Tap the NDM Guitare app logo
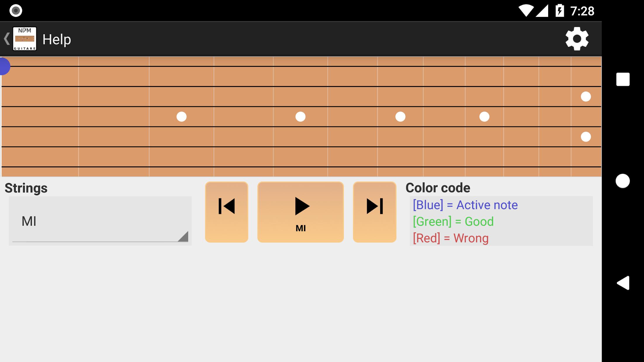This screenshot has height=362, width=644. pos(25,39)
